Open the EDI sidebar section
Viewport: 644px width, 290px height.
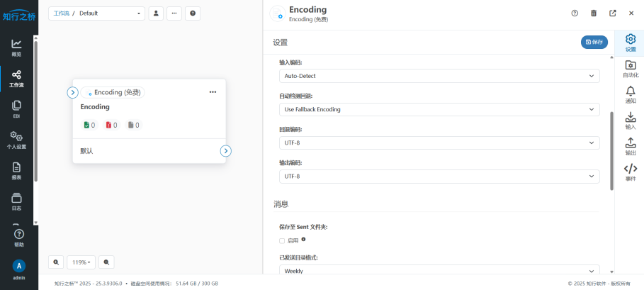point(16,108)
